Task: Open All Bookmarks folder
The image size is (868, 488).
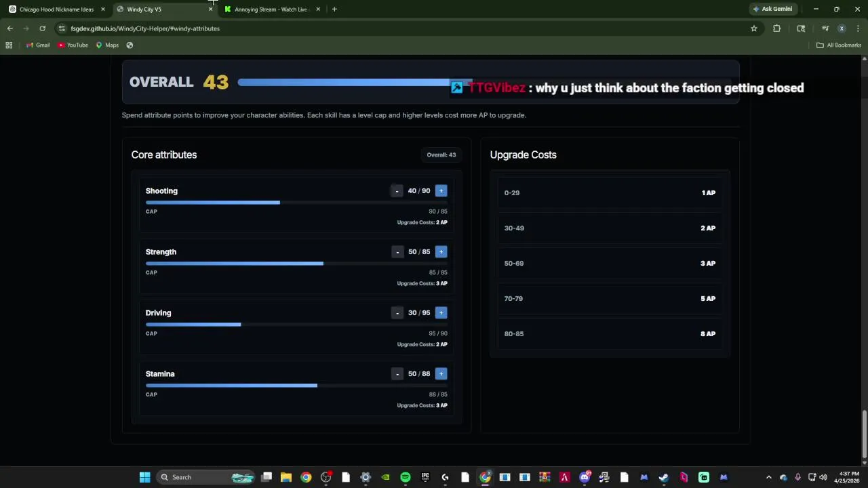Action: [x=839, y=45]
